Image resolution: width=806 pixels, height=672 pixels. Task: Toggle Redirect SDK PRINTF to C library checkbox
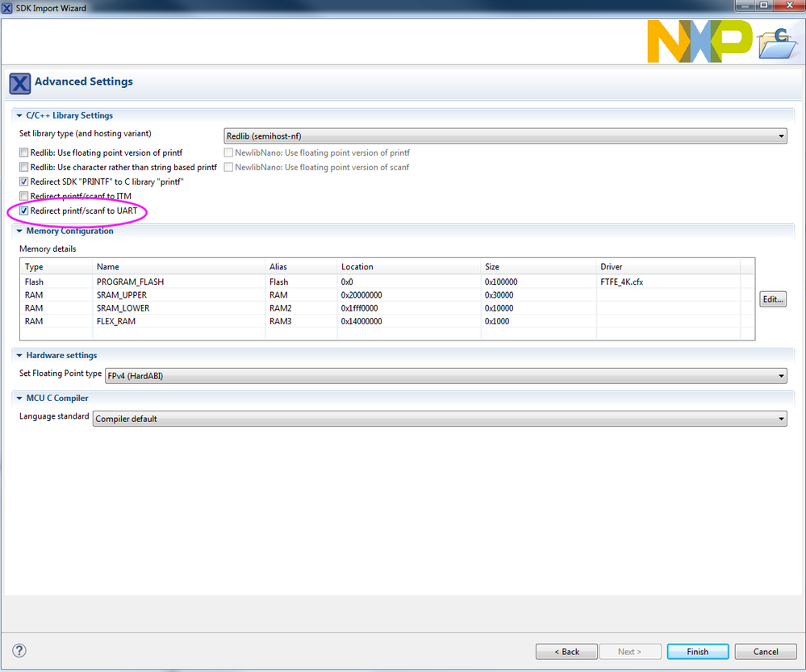(23, 182)
